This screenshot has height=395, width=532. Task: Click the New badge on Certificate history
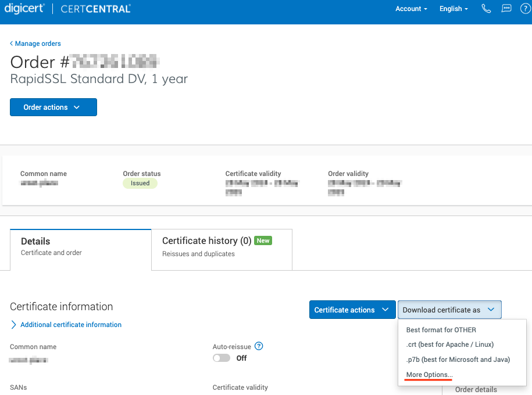point(263,240)
